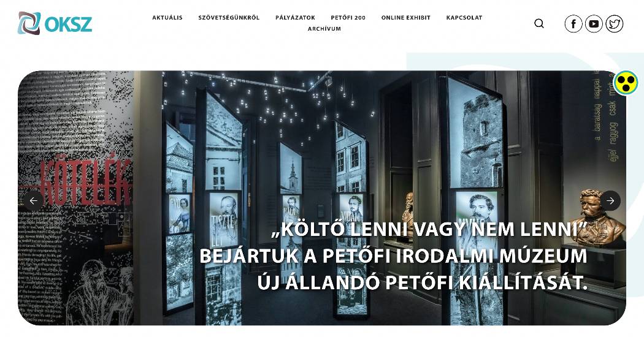Open the Szövetségünkről menu

[229, 18]
